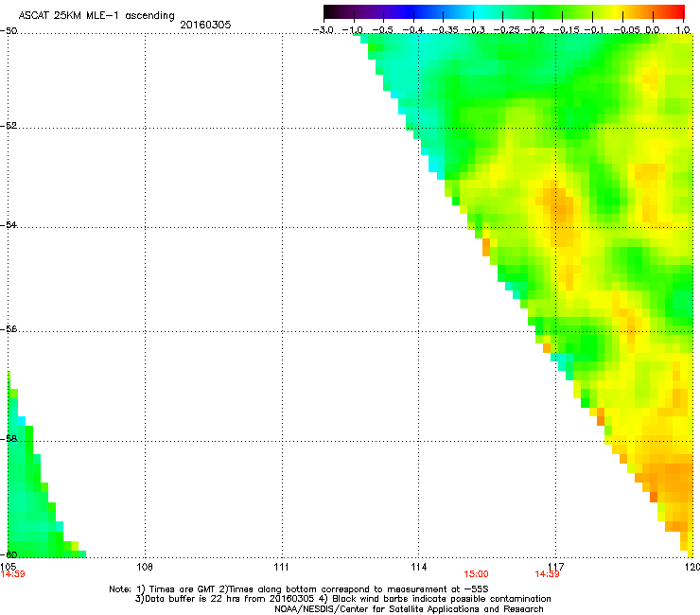700x615 pixels.
Task: Select the 120 longitude axis label
Action: tap(692, 567)
